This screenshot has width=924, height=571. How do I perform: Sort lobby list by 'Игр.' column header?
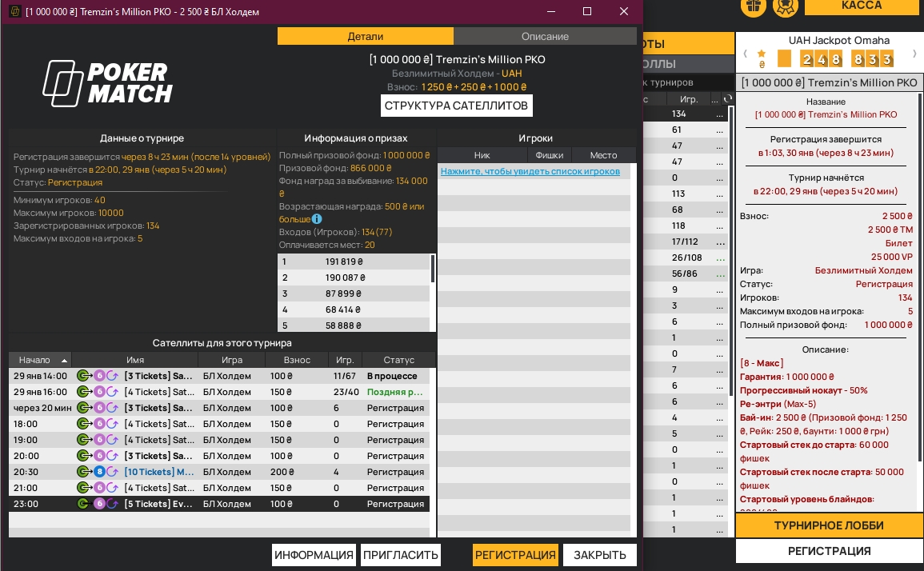(x=688, y=99)
